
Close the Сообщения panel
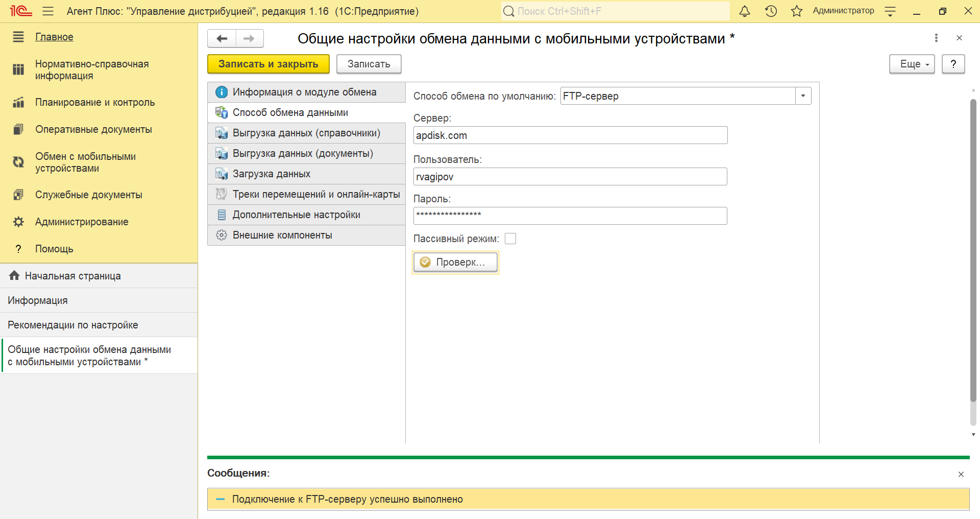pyautogui.click(x=961, y=474)
